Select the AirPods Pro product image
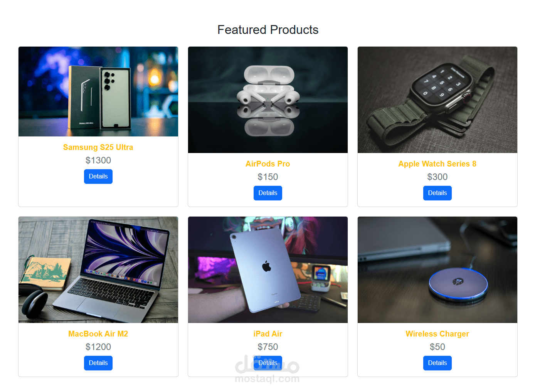 [x=268, y=100]
